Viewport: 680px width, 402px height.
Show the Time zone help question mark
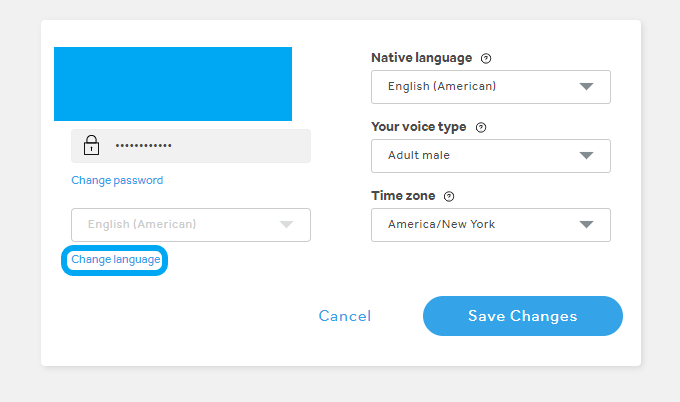[449, 197]
